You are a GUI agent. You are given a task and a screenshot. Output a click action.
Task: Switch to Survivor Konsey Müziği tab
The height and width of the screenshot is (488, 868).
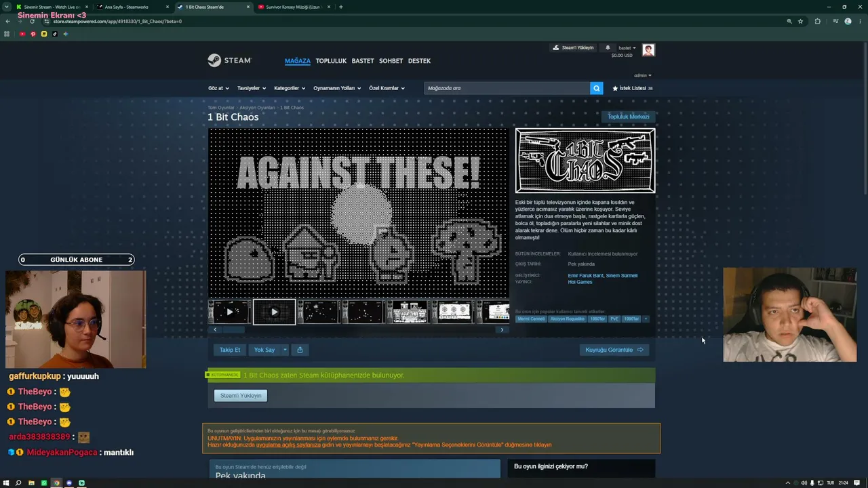click(293, 7)
